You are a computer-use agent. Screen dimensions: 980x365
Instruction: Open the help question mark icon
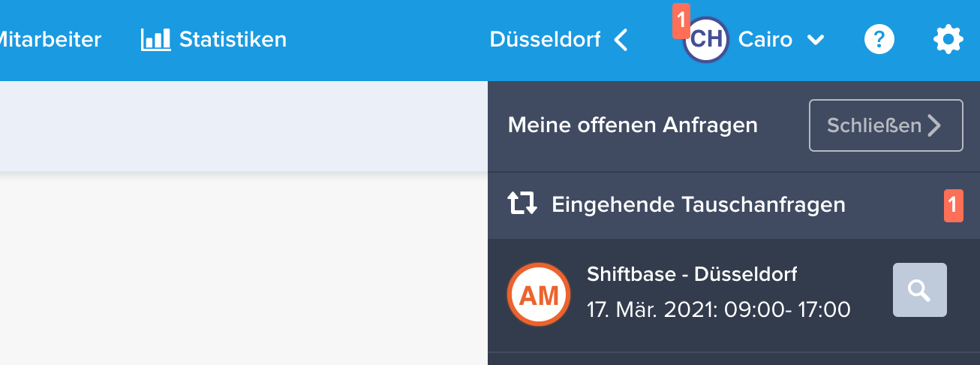[x=879, y=39]
